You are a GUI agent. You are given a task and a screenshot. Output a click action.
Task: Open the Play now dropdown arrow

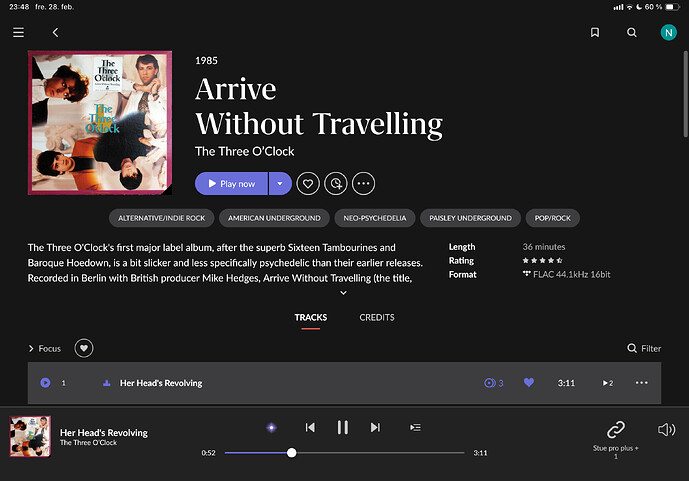pyautogui.click(x=280, y=184)
